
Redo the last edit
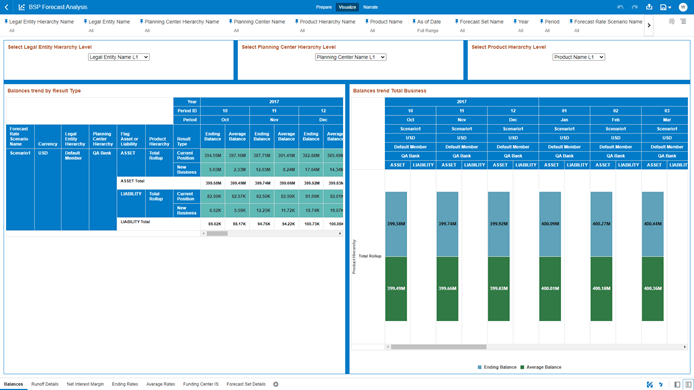click(635, 7)
